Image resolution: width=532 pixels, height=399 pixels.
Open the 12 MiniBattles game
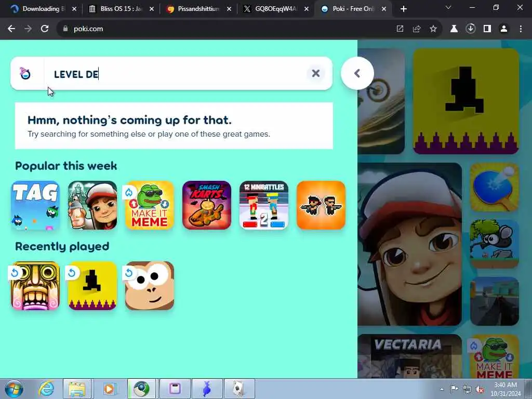pos(263,205)
